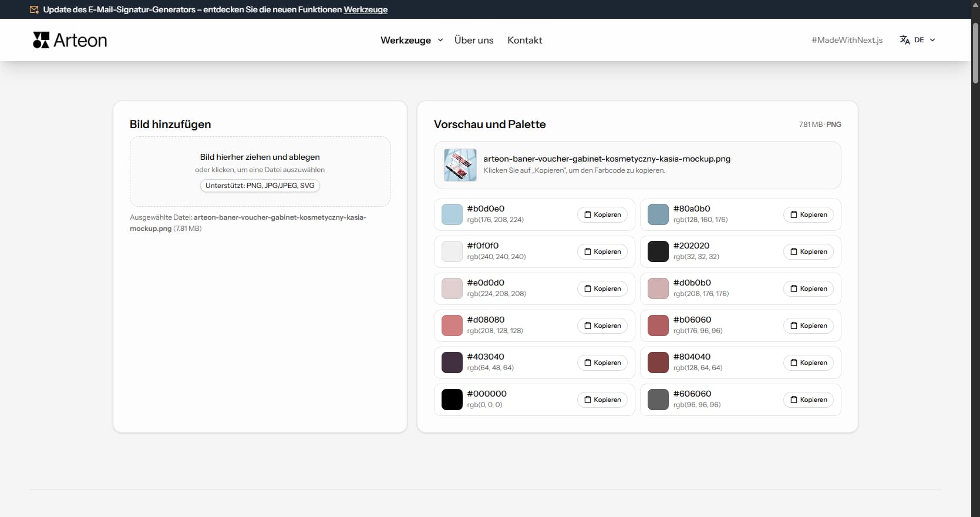
Task: Copy the #606060 color code
Action: pyautogui.click(x=808, y=399)
